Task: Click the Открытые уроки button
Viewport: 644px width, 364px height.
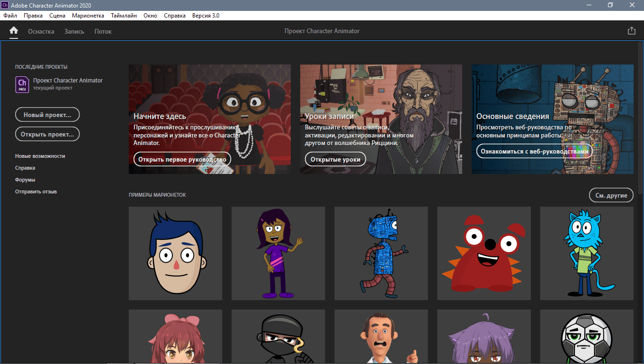Action: point(335,159)
